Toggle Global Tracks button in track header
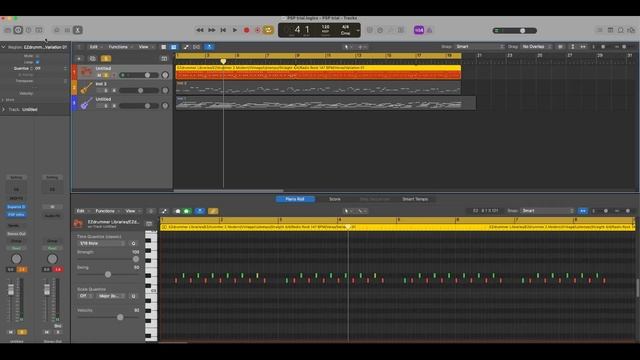 [164, 58]
